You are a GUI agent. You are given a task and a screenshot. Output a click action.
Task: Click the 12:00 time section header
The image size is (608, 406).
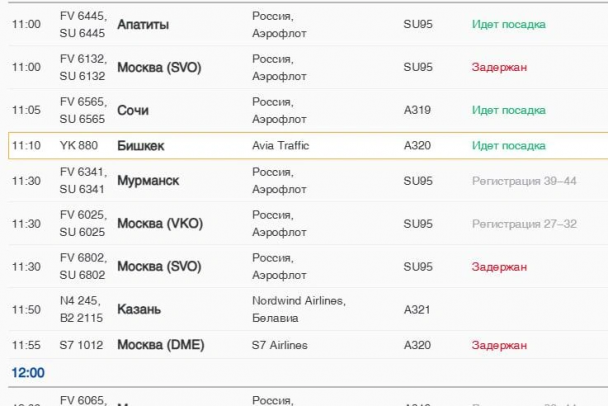point(28,372)
